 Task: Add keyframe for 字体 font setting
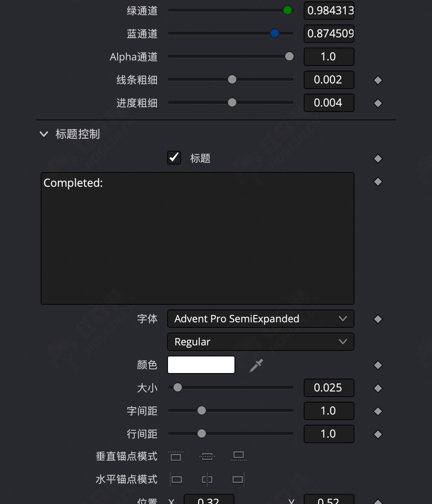point(378,319)
